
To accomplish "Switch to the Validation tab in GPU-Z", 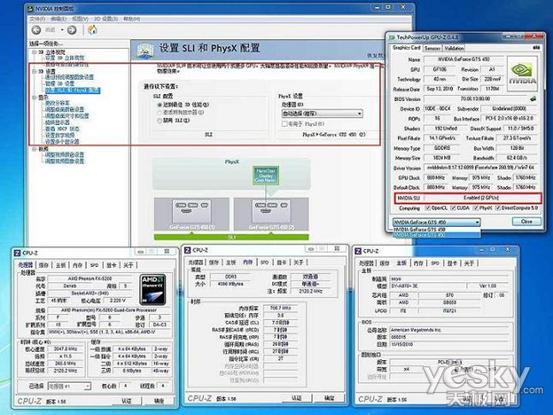I will click(x=454, y=48).
